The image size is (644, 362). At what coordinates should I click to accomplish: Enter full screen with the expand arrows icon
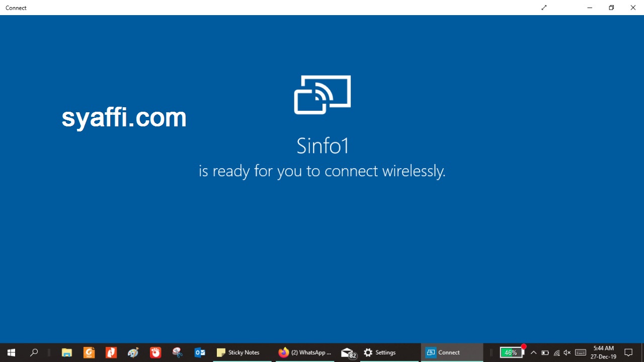544,8
